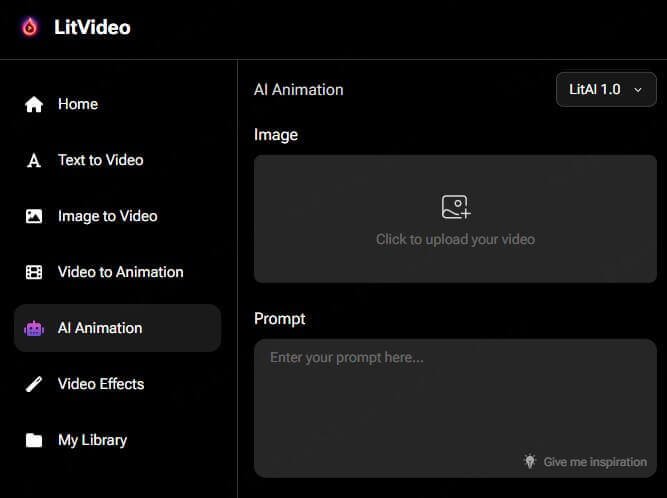Click the lightbulb inspiration icon

(x=530, y=461)
